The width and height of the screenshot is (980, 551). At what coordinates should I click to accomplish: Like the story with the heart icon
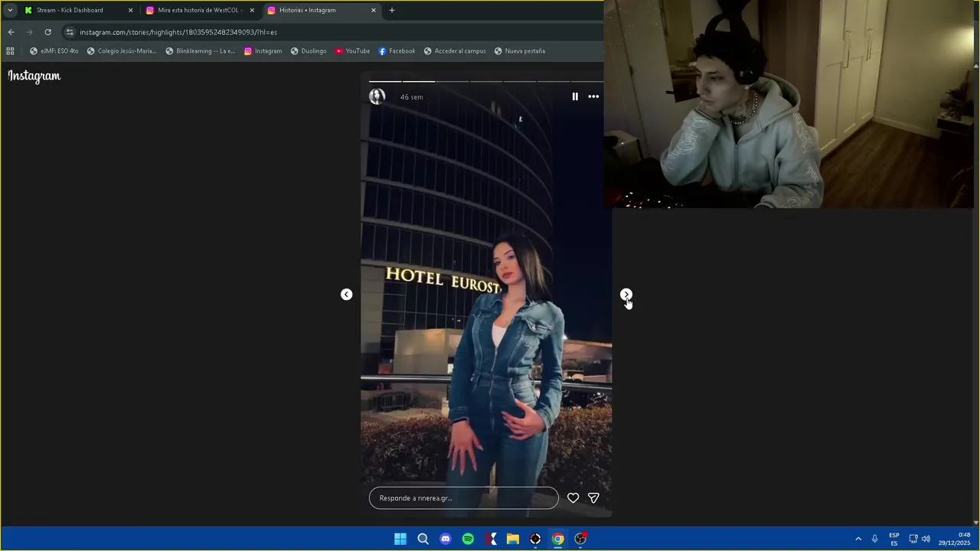573,498
